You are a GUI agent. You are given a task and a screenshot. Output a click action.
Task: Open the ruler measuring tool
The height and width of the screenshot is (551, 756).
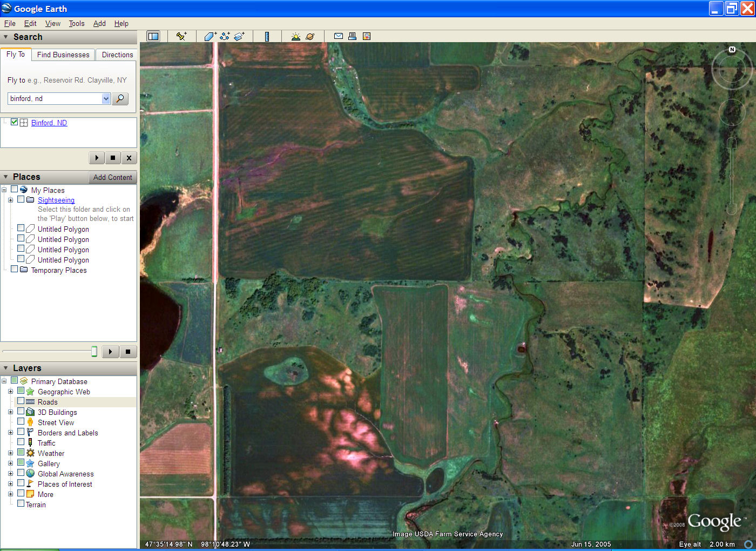point(267,36)
